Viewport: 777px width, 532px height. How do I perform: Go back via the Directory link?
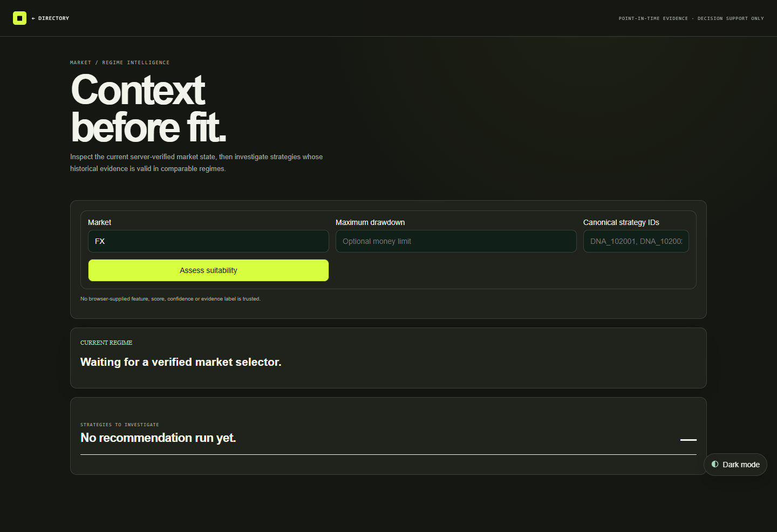point(50,18)
